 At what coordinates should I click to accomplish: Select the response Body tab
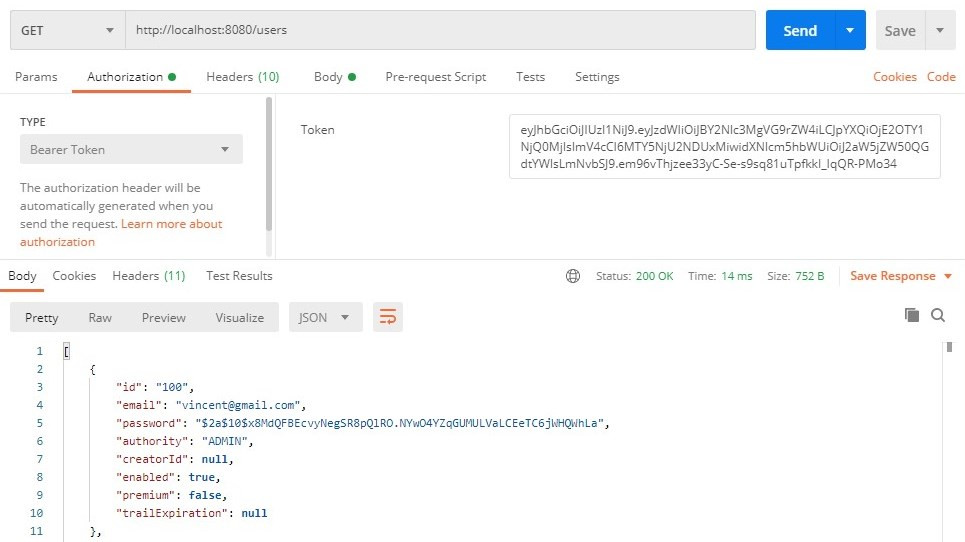click(22, 276)
